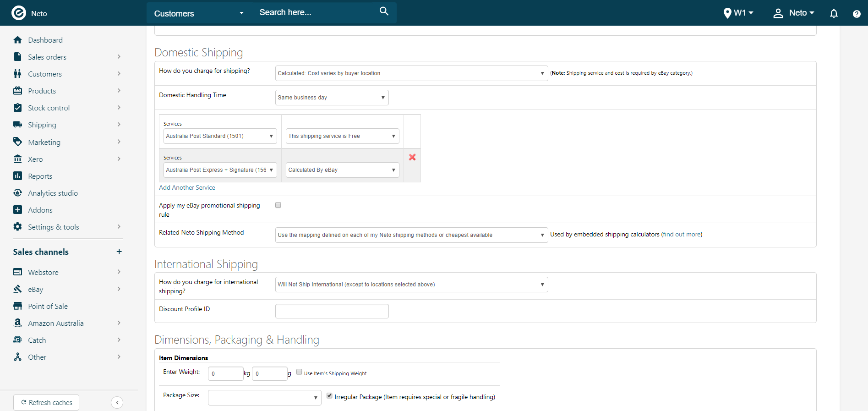Click the Amazon Australia logo icon
The height and width of the screenshot is (411, 868).
[18, 323]
